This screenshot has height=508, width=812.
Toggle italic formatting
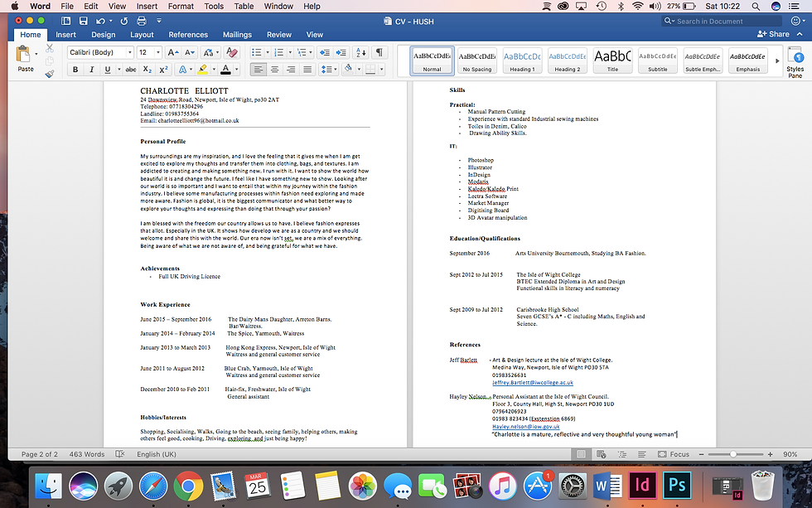tap(92, 70)
